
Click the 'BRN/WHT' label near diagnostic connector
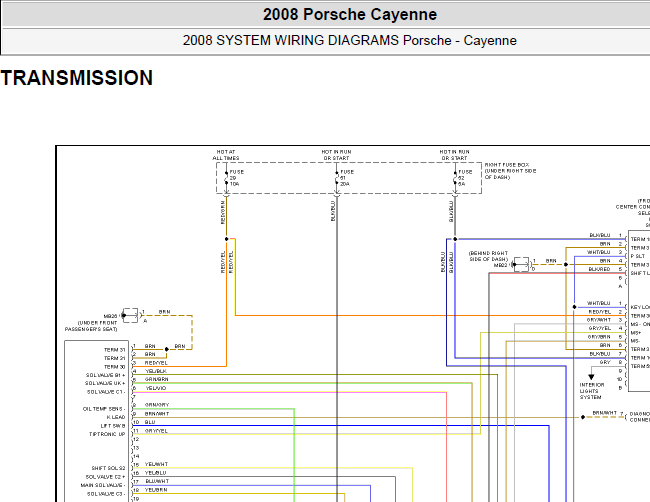point(605,413)
